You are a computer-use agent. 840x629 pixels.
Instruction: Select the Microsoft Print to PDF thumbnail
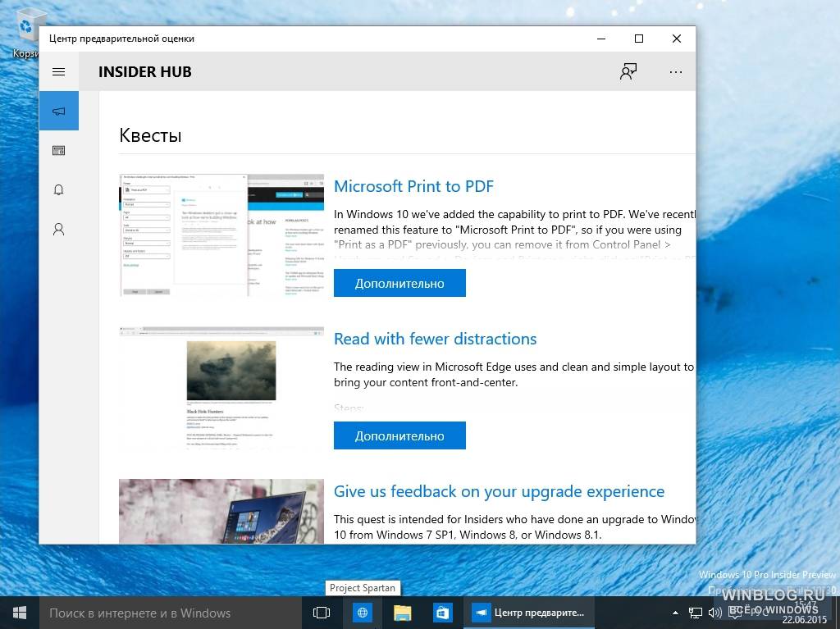[221, 235]
